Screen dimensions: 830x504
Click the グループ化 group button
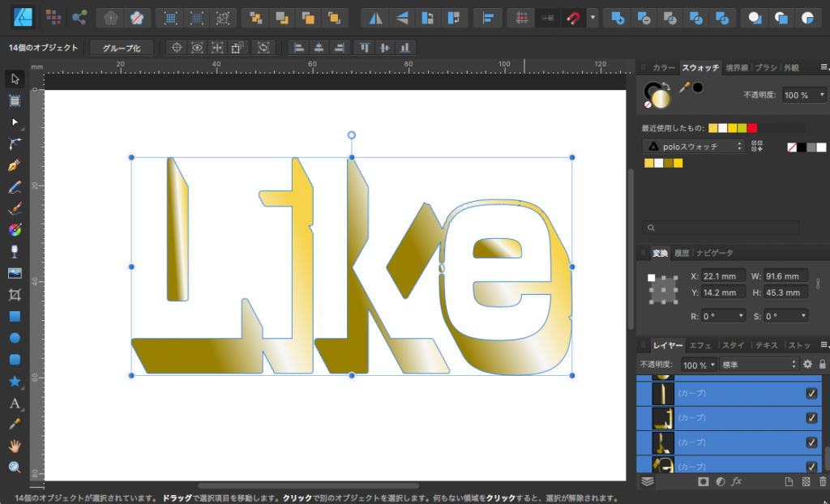(121, 48)
